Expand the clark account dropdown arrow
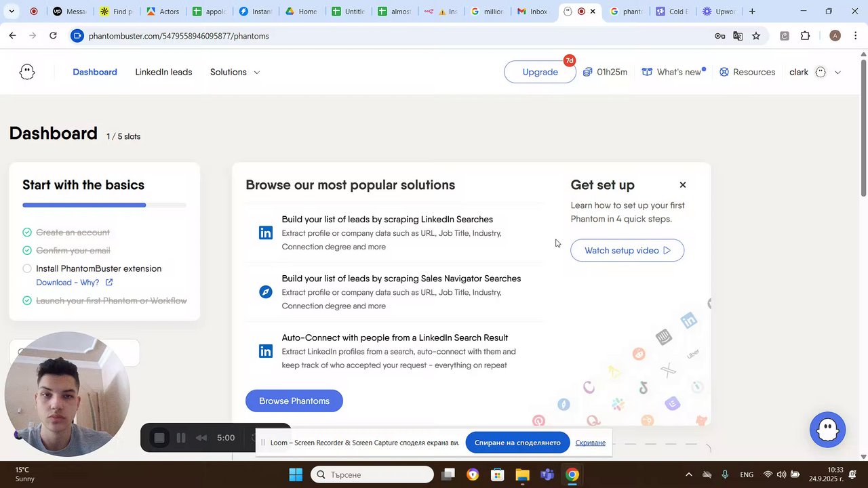The height and width of the screenshot is (488, 868). click(x=837, y=73)
